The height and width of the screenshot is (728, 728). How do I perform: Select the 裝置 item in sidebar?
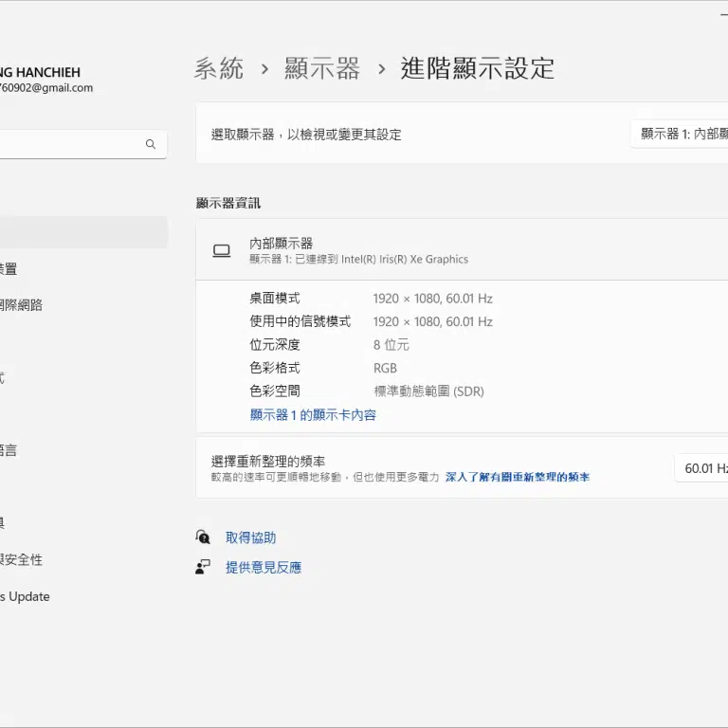tap(8, 269)
